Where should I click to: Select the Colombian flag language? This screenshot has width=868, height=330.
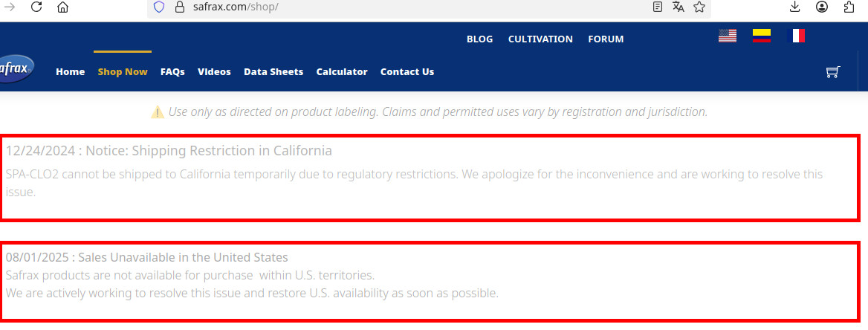pyautogui.click(x=762, y=36)
